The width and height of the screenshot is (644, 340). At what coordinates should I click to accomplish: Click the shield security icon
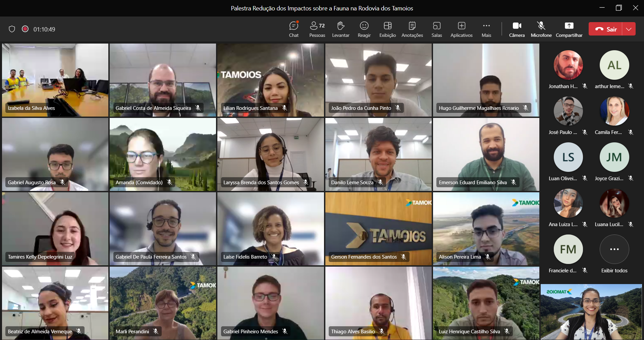pos(12,29)
